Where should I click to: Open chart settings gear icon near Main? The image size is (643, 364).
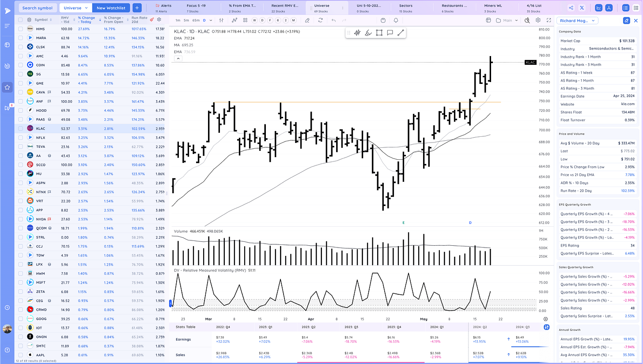click(x=538, y=20)
